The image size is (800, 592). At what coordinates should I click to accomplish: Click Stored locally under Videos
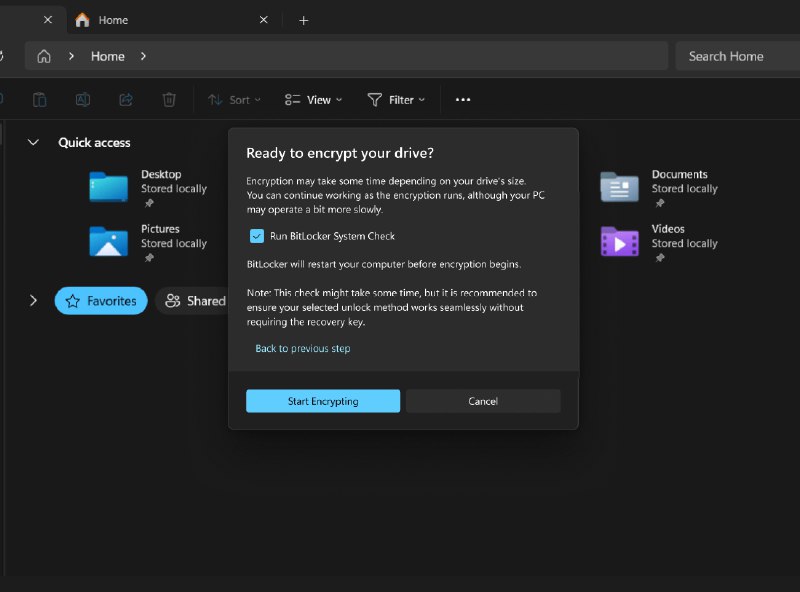coord(685,243)
